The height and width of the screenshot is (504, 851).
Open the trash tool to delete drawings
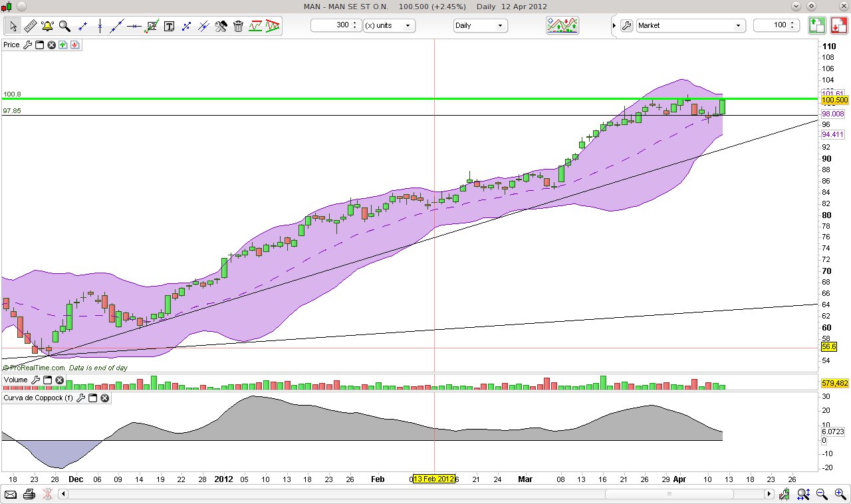click(238, 25)
